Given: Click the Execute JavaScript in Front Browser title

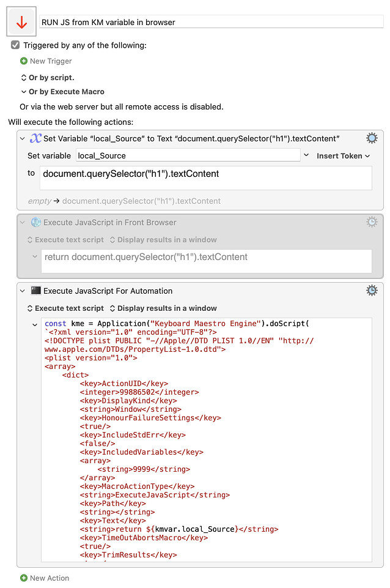Looking at the screenshot, I should [x=110, y=222].
